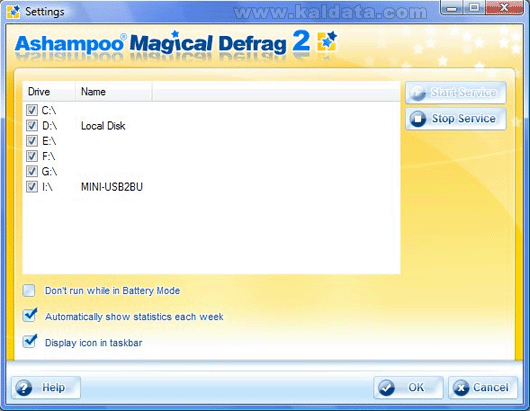This screenshot has width=530, height=411.
Task: Click the disabled Start Service button
Action: pyautogui.click(x=456, y=92)
